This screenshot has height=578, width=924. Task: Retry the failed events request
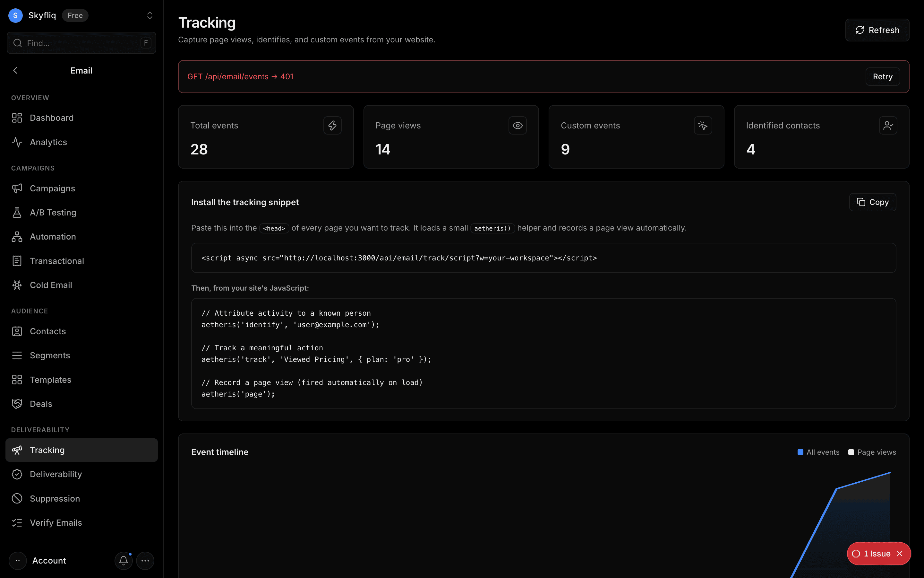(882, 76)
